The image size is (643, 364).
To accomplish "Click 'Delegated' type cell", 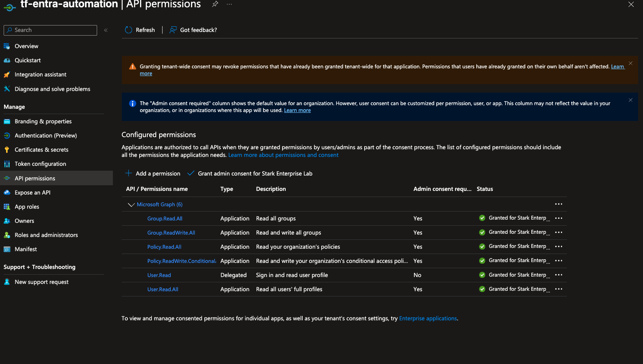I will click(x=233, y=275).
